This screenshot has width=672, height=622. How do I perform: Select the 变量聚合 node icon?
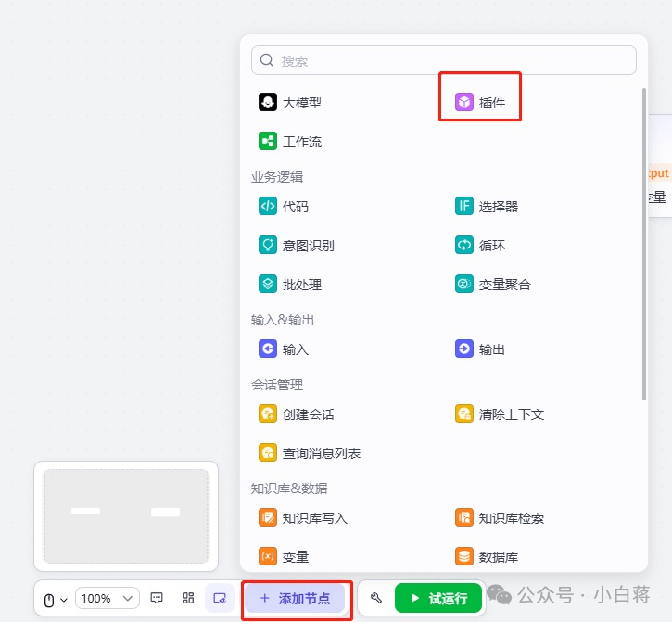(x=464, y=284)
